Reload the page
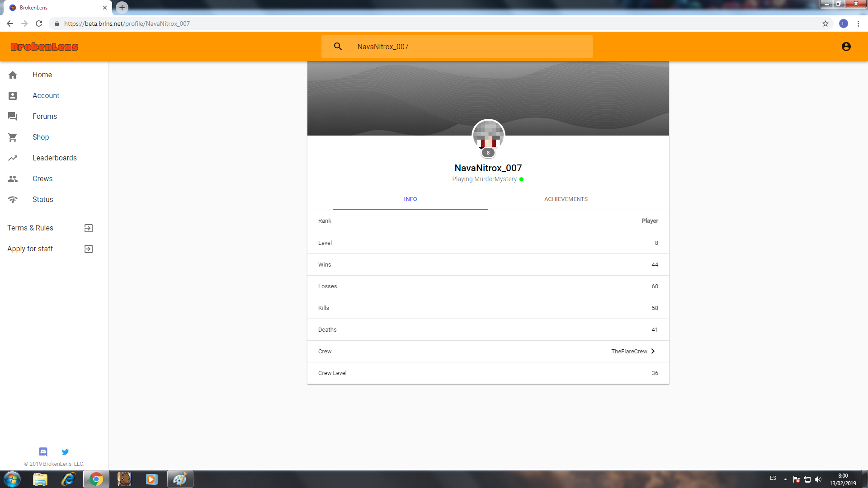Image resolution: width=868 pixels, height=488 pixels. click(x=39, y=23)
